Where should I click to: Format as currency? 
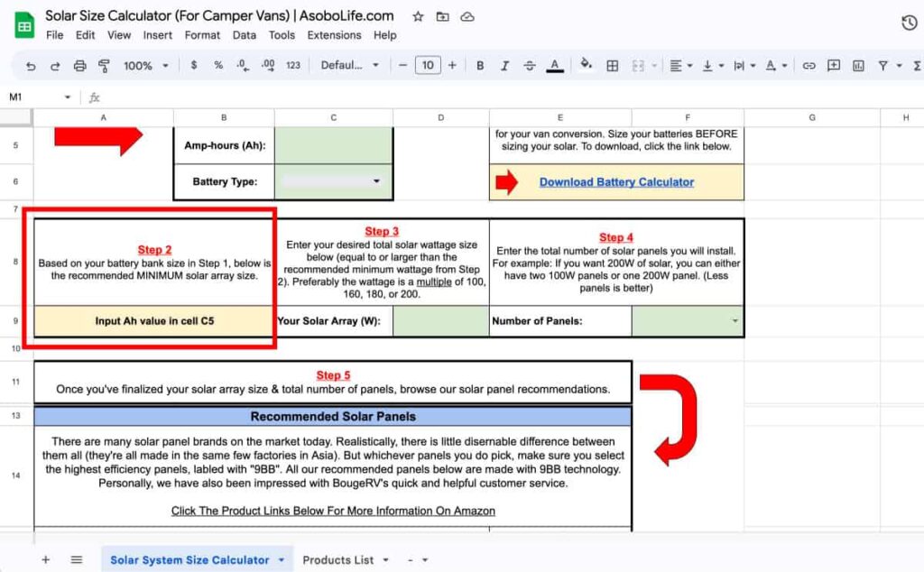click(x=194, y=65)
